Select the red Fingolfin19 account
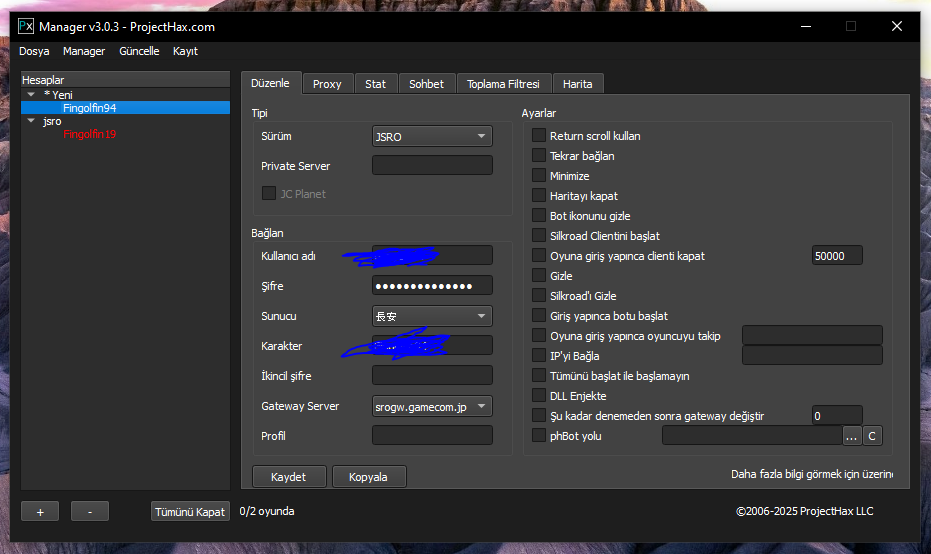Viewport: 931px width, 554px height. (90, 134)
